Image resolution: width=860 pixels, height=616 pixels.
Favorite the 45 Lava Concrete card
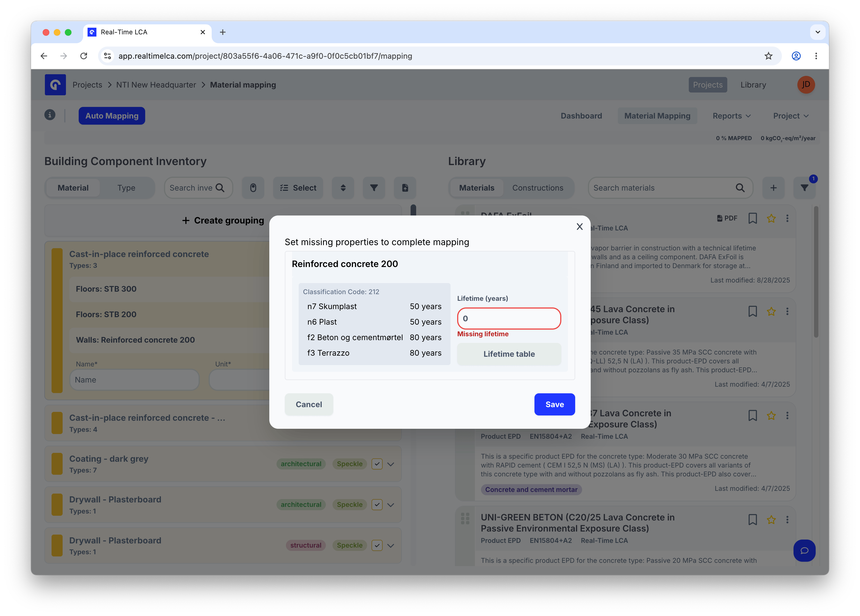(771, 312)
